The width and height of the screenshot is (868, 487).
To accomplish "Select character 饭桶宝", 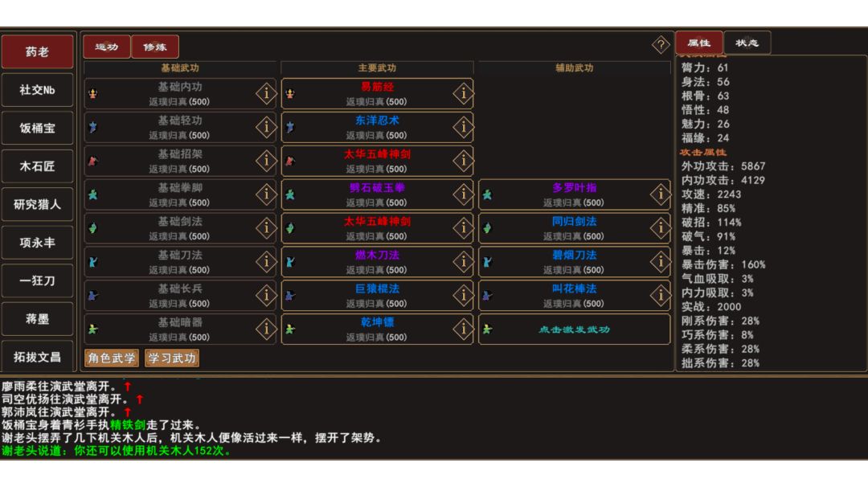I will [x=37, y=128].
